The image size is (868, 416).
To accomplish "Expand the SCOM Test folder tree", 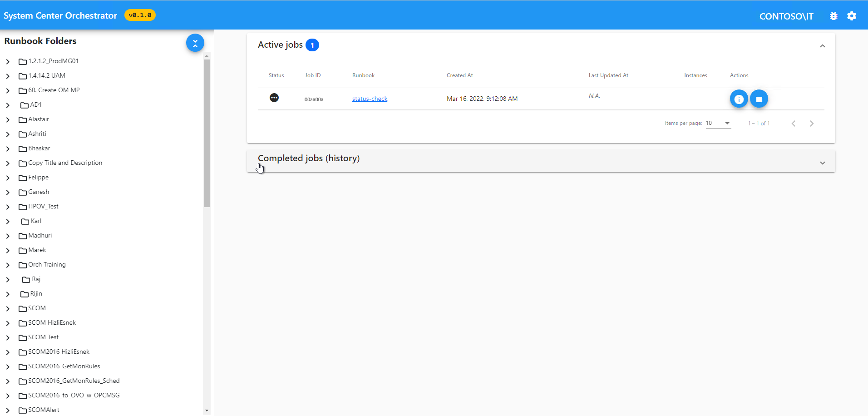I will [x=7, y=337].
